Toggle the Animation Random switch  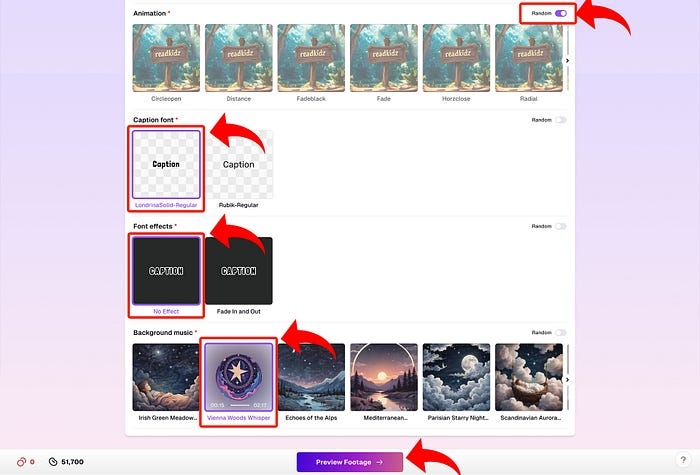561,13
